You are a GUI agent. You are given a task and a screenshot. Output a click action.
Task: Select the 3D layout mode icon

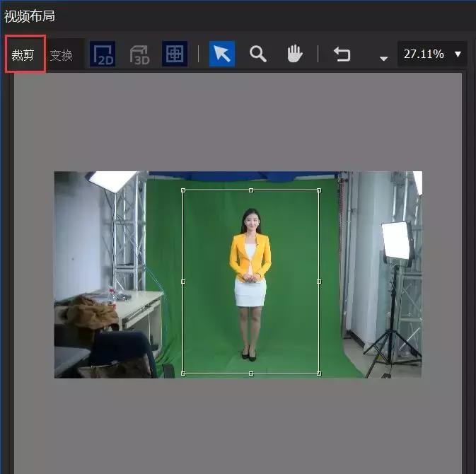tap(139, 54)
